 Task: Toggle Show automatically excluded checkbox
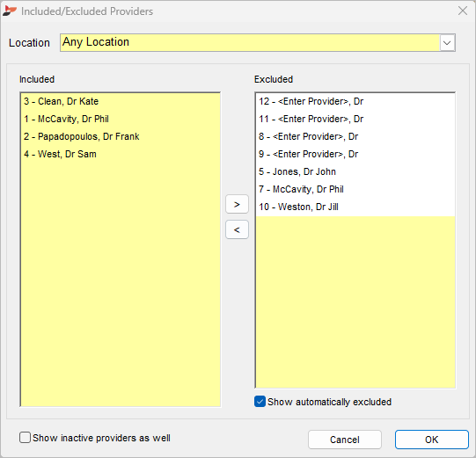260,402
